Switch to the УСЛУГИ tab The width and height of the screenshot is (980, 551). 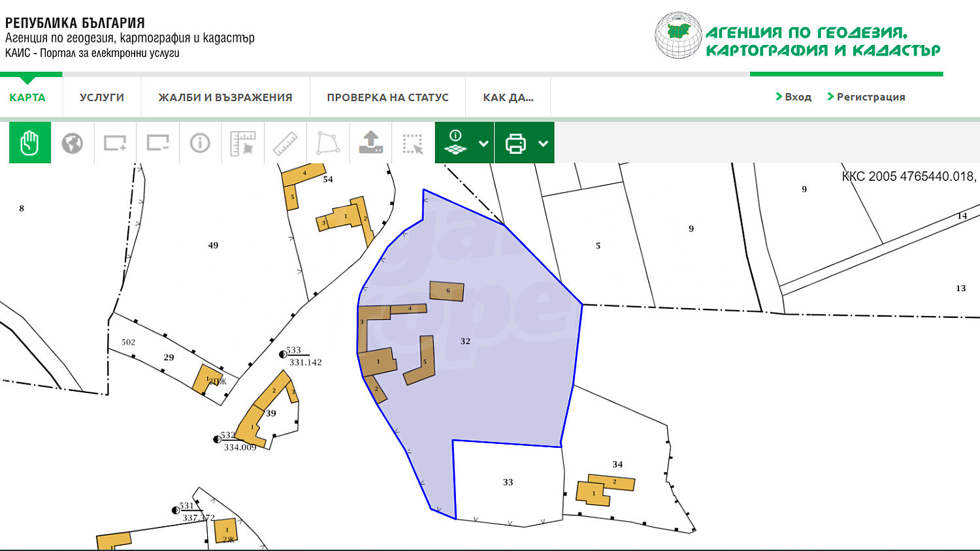coord(102,97)
